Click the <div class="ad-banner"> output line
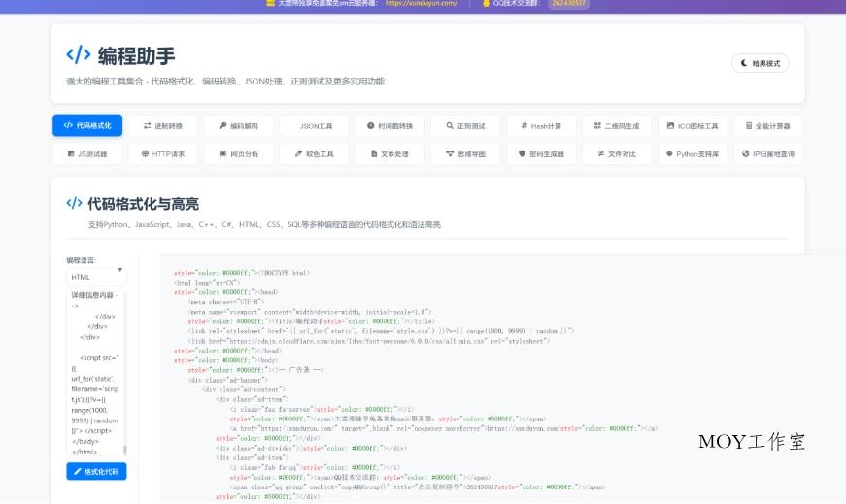The width and height of the screenshot is (846, 504). click(x=227, y=380)
